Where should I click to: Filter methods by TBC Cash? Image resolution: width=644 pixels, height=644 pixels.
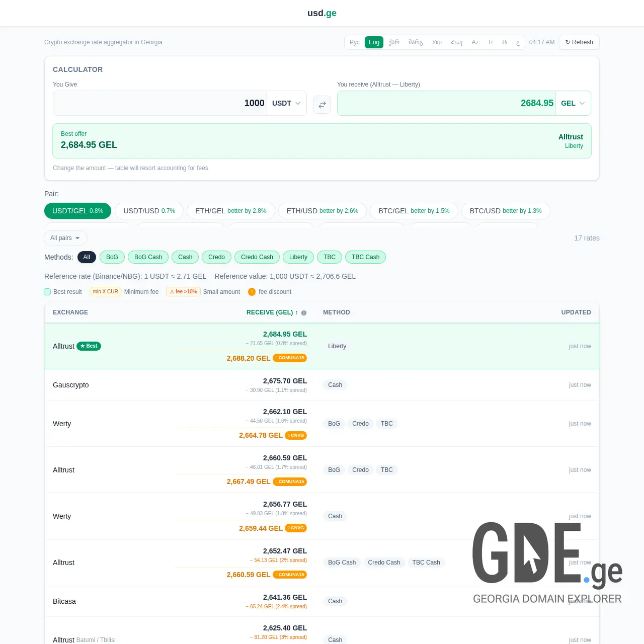(x=366, y=257)
